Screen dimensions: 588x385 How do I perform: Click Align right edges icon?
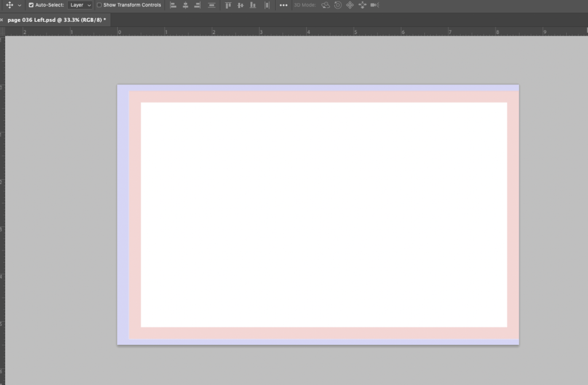198,5
